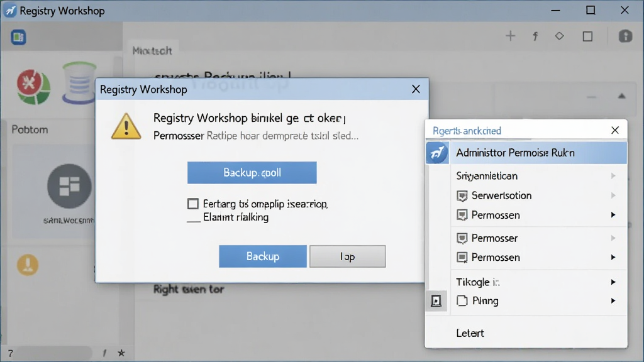The height and width of the screenshot is (362, 644).
Task: Click the red and green tools icon
Action: click(x=34, y=87)
